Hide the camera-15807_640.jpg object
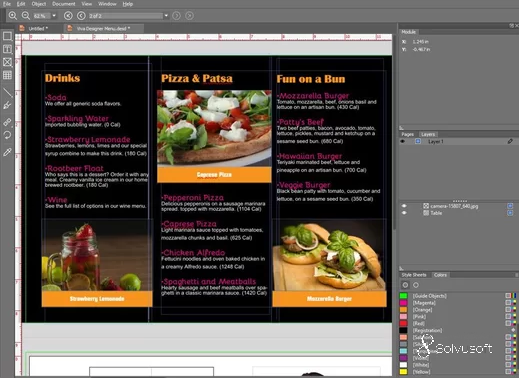The image size is (519, 378). coord(404,206)
